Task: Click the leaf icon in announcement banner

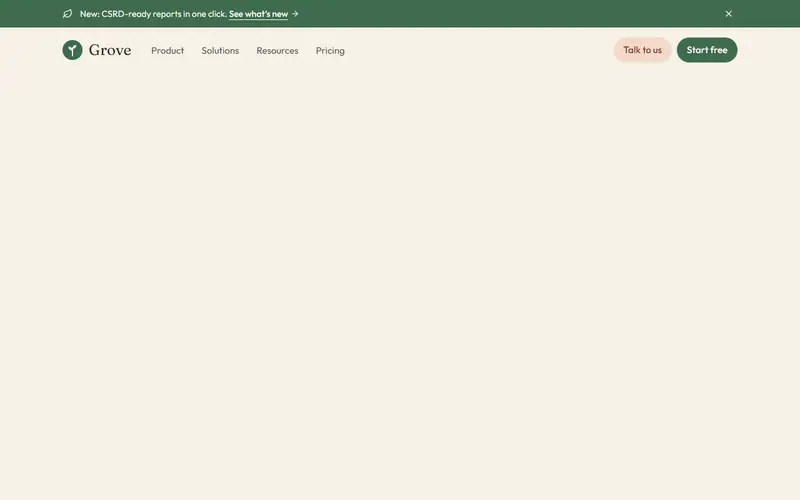Action: pos(67,14)
